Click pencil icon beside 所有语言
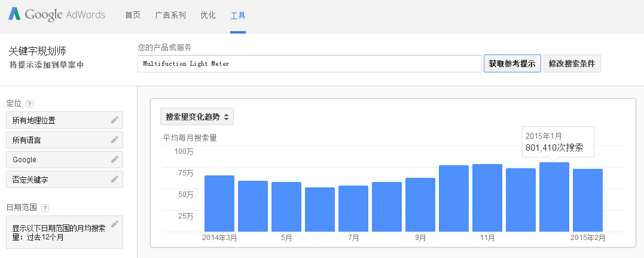Image resolution: width=644 pixels, height=258 pixels. click(115, 139)
